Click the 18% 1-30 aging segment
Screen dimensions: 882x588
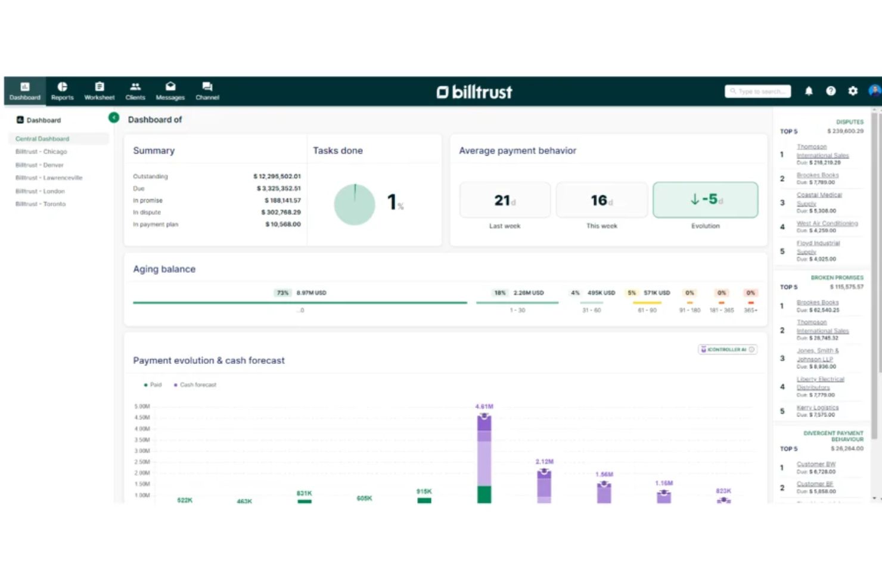tap(517, 303)
